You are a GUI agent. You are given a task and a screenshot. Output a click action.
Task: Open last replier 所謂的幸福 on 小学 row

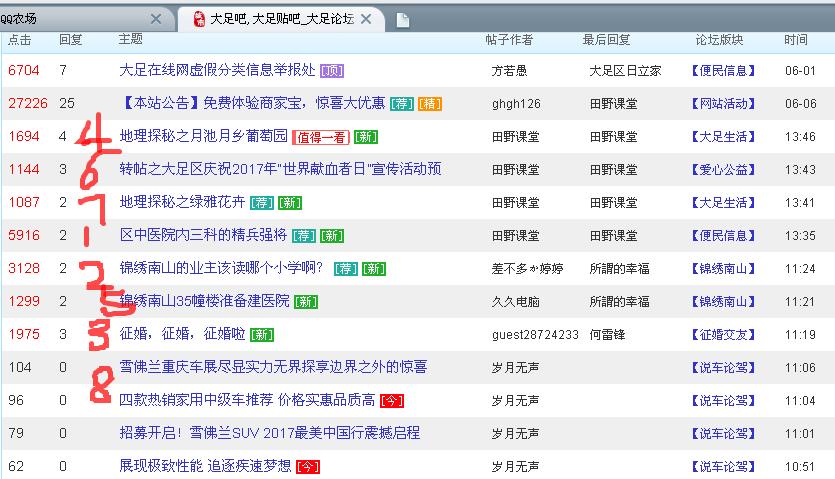point(619,269)
